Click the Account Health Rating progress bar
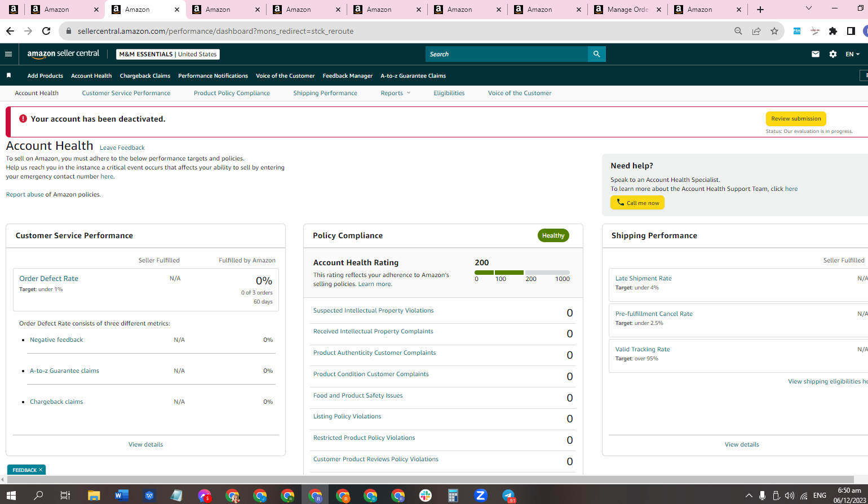Screen dimensions: 868x504 (522, 273)
